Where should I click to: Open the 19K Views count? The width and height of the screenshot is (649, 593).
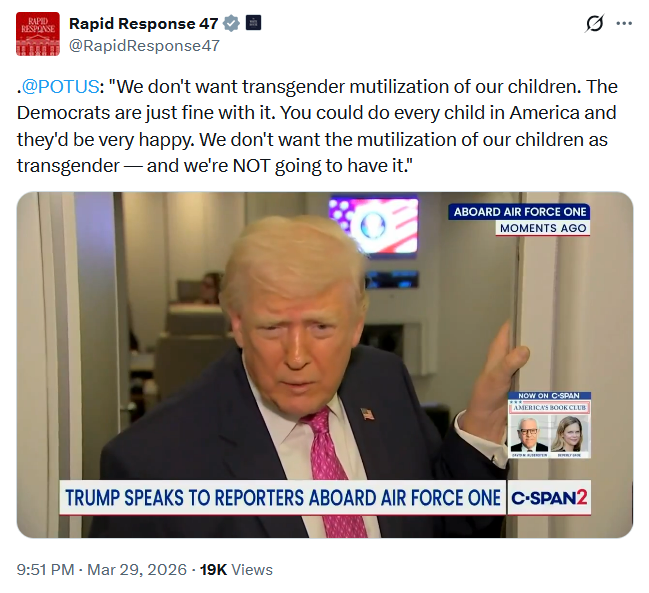click(236, 570)
